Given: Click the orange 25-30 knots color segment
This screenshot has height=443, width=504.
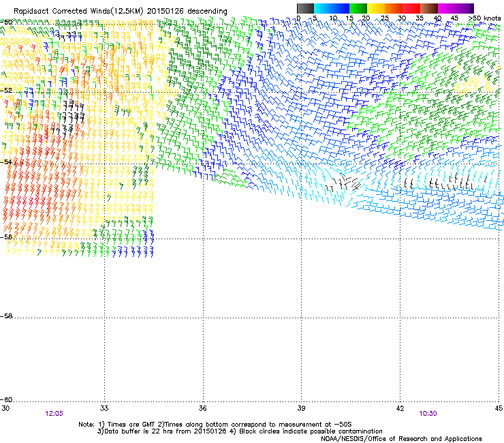Looking at the screenshot, I should (394, 8).
